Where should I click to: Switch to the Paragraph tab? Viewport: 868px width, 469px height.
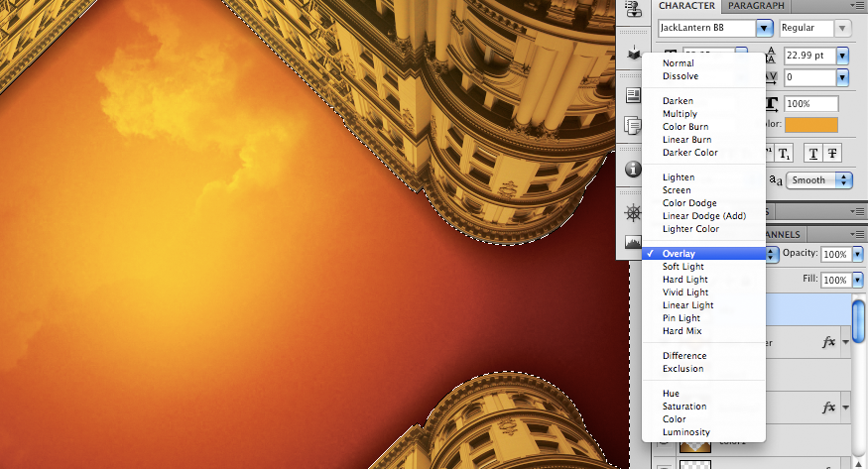(x=756, y=6)
